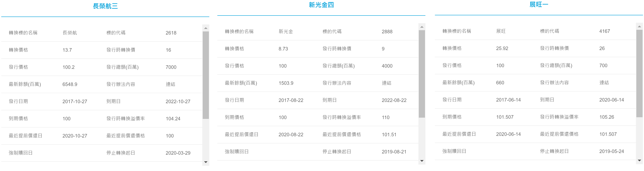Select the value 新光金 in second panel
This screenshot has width=644, height=171.
(286, 32)
